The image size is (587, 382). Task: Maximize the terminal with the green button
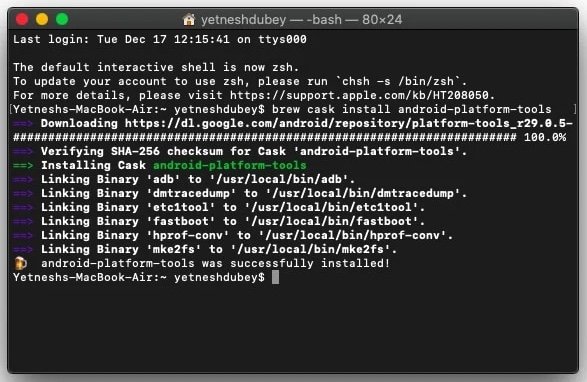(x=62, y=19)
